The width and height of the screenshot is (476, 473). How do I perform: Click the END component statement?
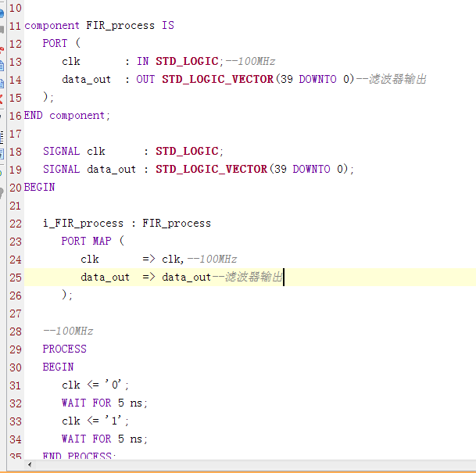[x=67, y=115]
